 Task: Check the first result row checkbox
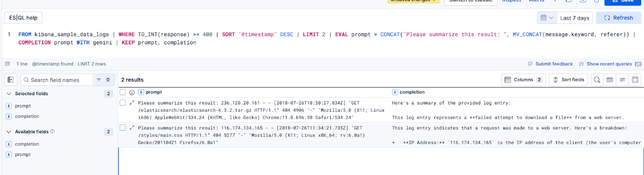123,103
